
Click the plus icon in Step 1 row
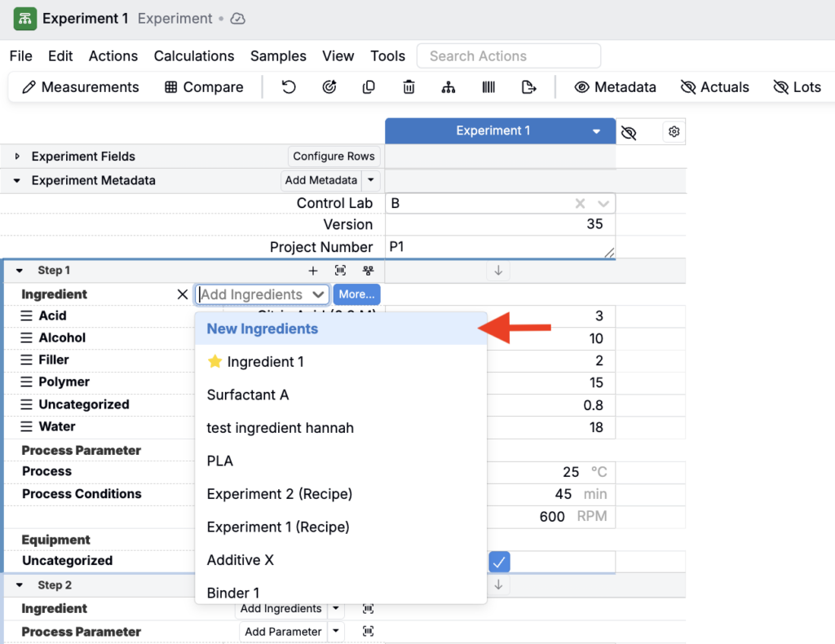312,271
